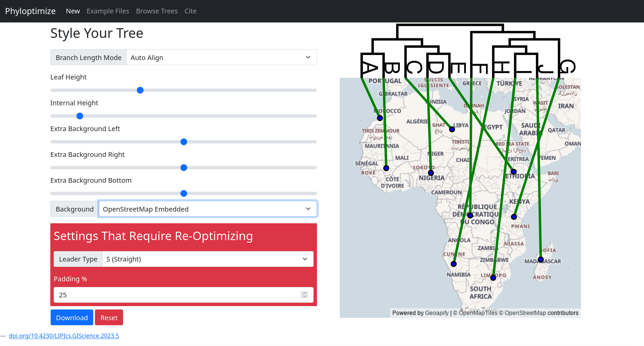Screen dimensions: 644x346
Task: Click the Padding % stepper arrows
Action: pos(305,295)
